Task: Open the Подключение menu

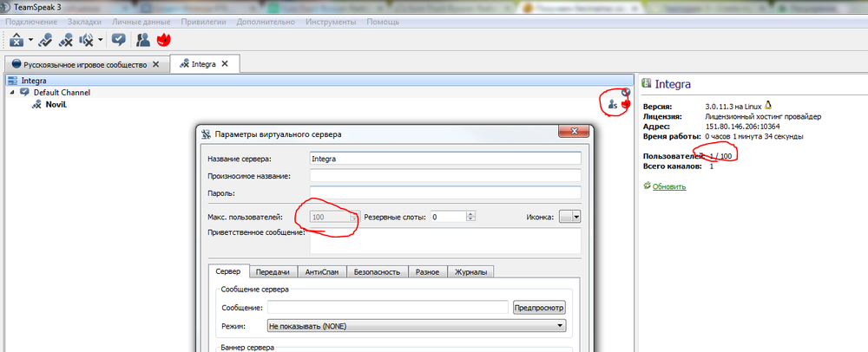Action: (x=31, y=22)
